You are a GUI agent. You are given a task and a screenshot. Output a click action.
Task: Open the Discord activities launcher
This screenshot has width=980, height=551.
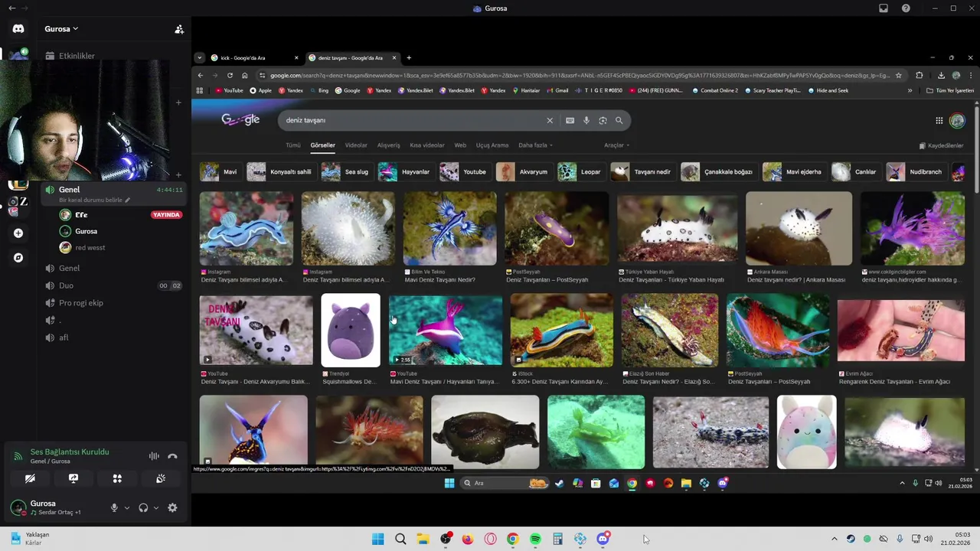click(x=117, y=478)
